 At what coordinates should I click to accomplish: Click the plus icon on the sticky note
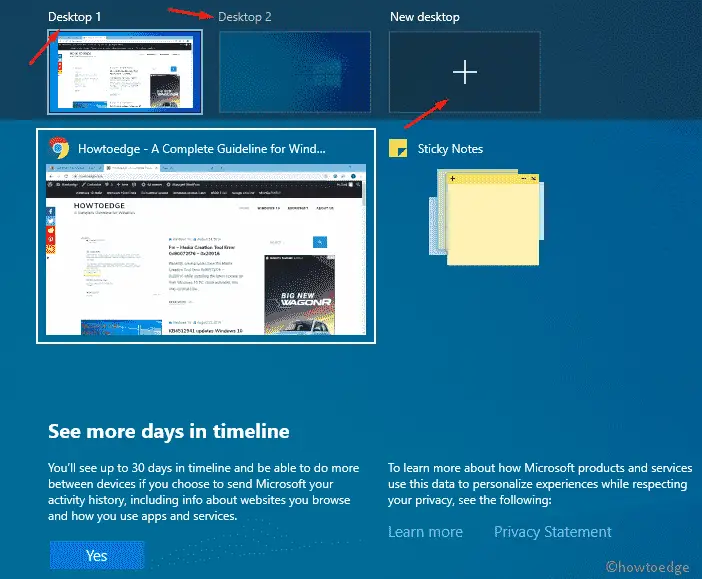pyautogui.click(x=453, y=178)
